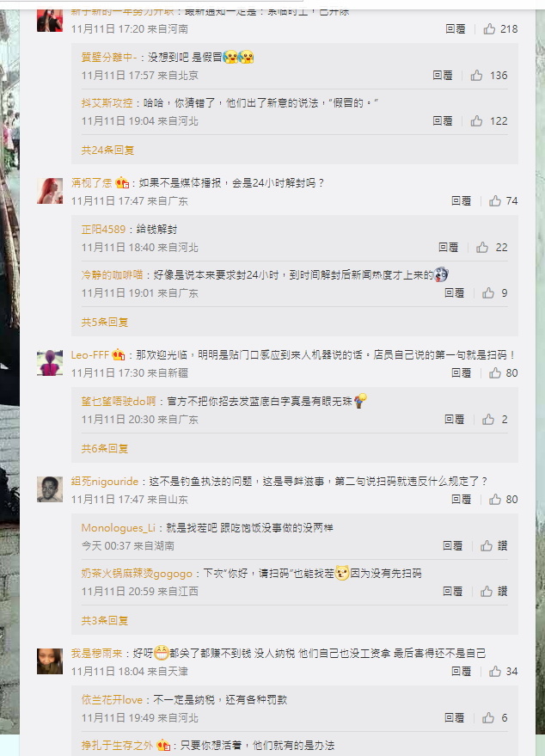
Task: View avatar of the Shandong commenter
Action: click(50, 489)
